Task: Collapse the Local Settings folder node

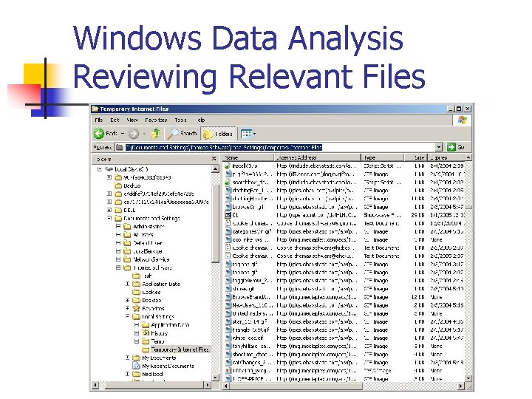Action: (128, 316)
